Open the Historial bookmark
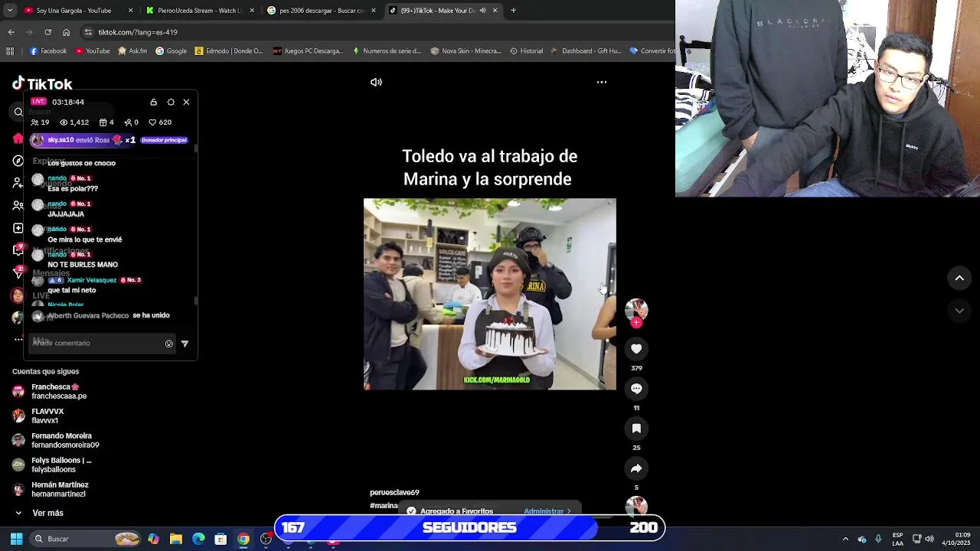 tap(526, 51)
